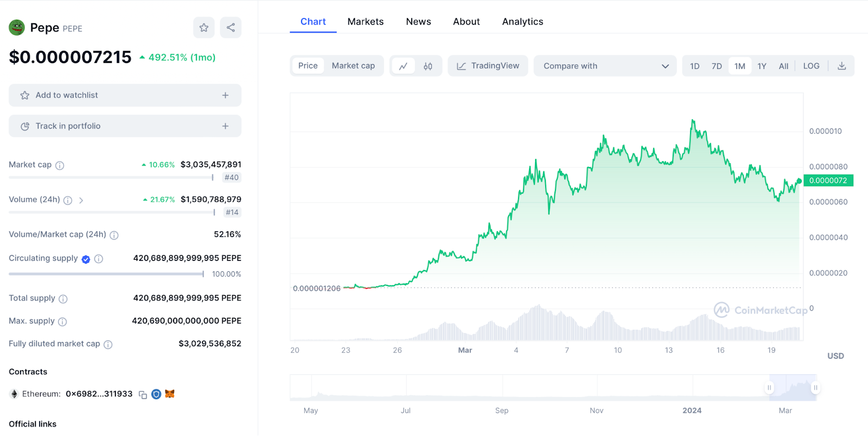
Task: Click the Volume/Market cap info icon
Action: [x=114, y=235]
